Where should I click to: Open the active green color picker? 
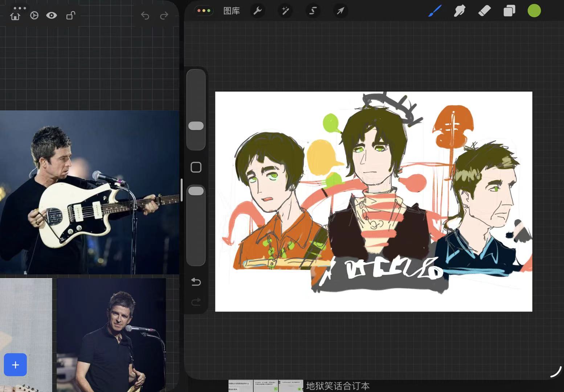click(534, 11)
